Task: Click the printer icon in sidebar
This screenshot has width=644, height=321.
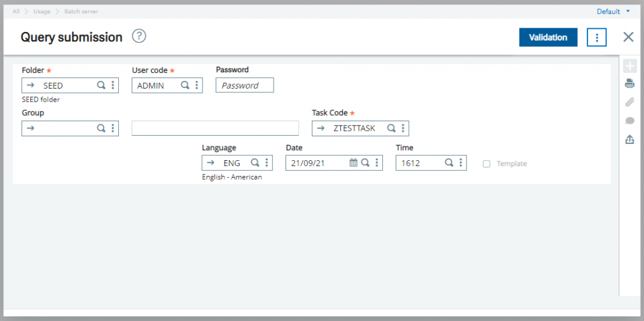Action: pos(630,84)
